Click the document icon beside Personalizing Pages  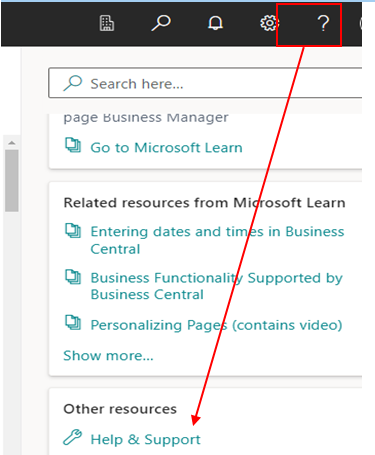[x=73, y=322]
